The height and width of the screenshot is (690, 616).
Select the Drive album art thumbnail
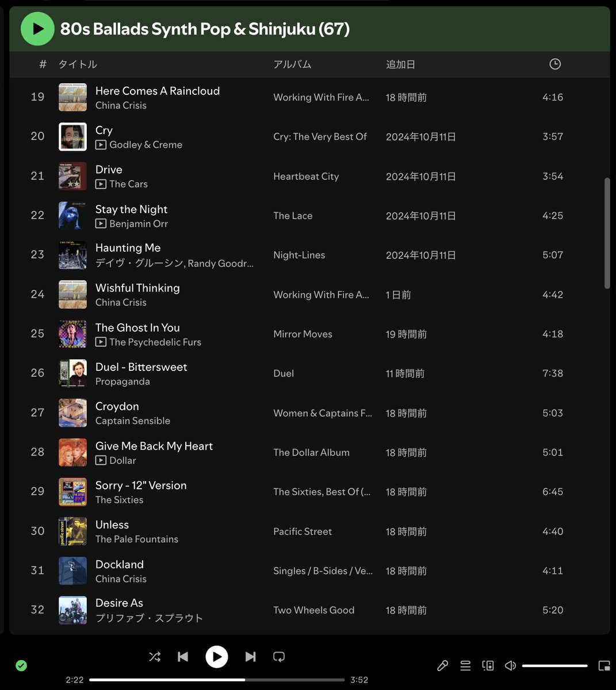72,176
